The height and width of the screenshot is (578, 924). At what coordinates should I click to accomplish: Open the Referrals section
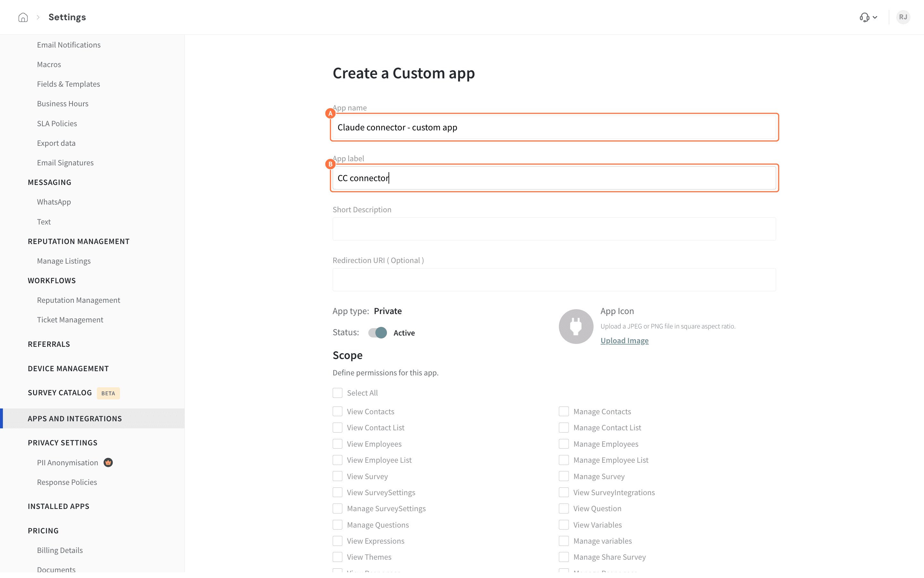click(x=49, y=344)
